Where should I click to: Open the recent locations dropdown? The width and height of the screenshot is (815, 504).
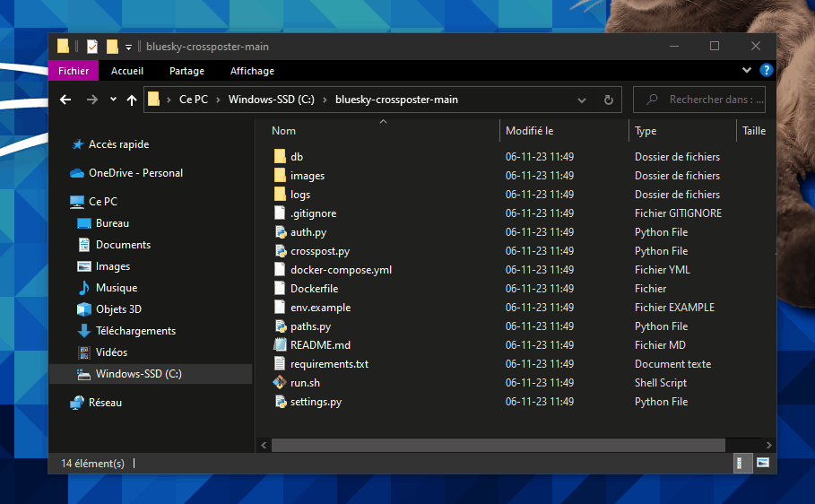113,100
